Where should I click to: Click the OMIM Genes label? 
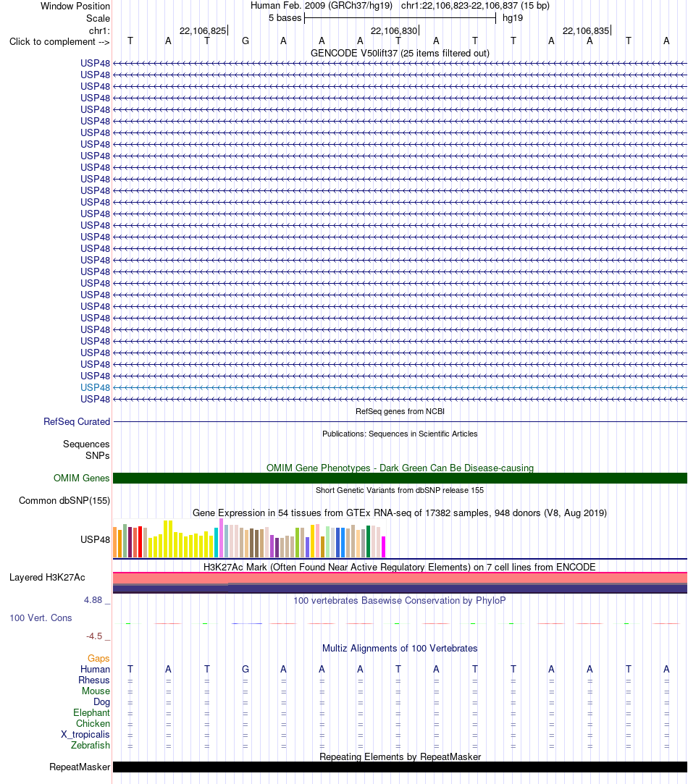click(x=82, y=478)
